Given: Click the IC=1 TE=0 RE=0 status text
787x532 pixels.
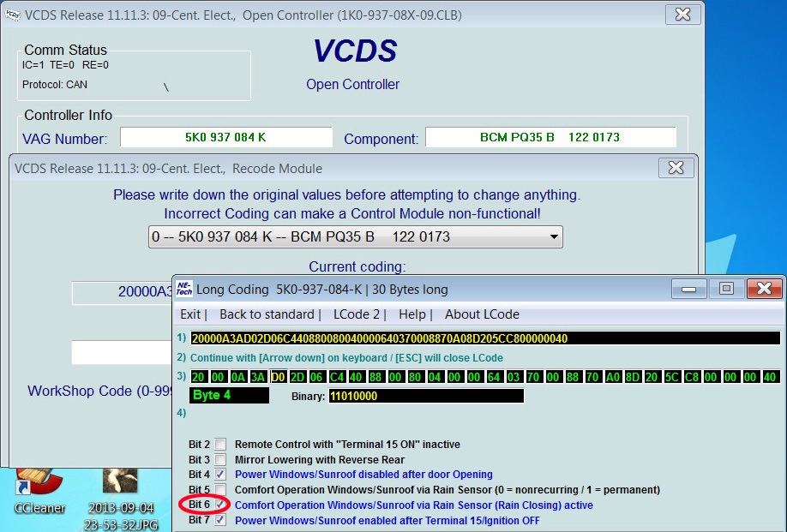Looking at the screenshot, I should click(65, 65).
